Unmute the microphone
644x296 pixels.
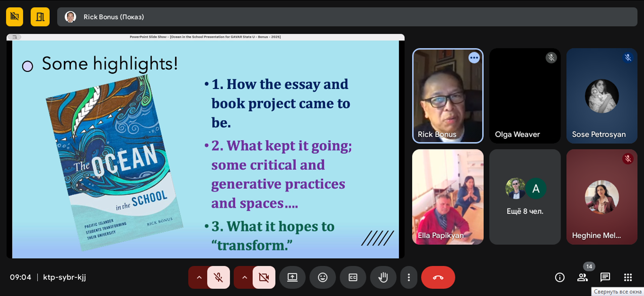[218, 278]
